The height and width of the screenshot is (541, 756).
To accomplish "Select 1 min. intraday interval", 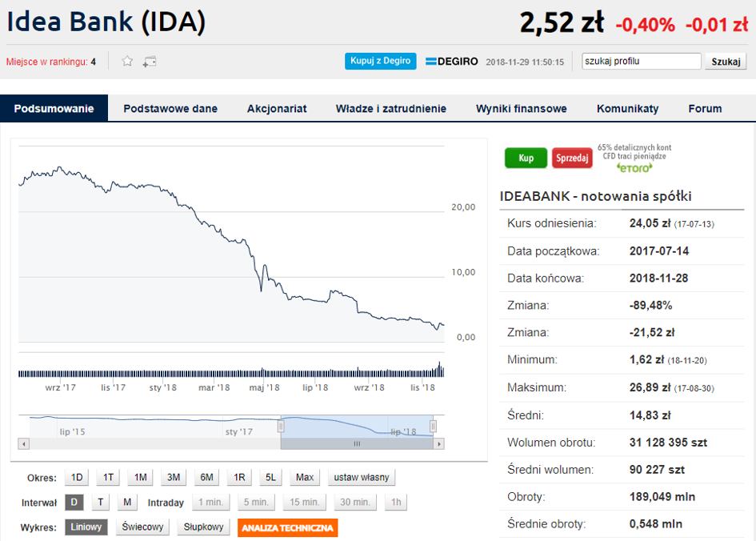I will click(210, 503).
